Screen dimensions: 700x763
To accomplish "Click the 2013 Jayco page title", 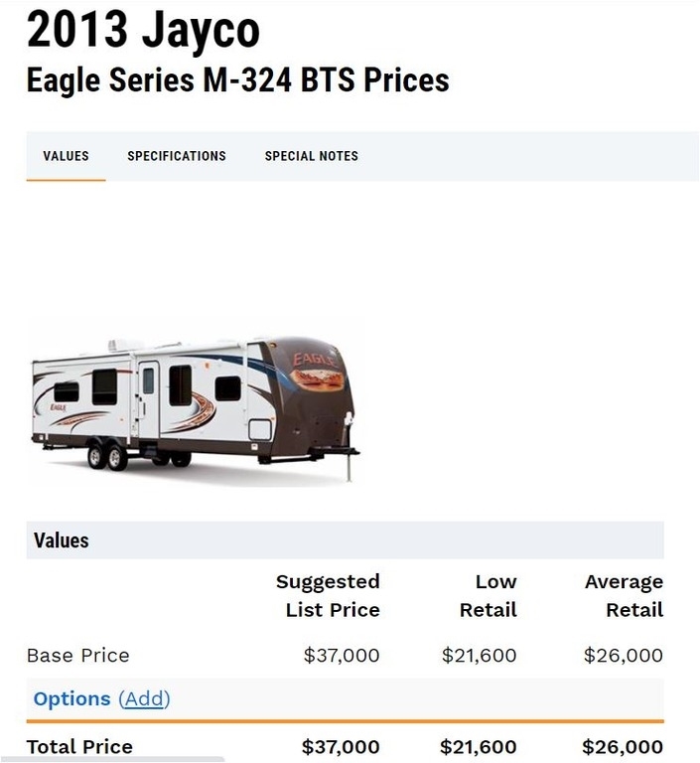I will pyautogui.click(x=143, y=31).
